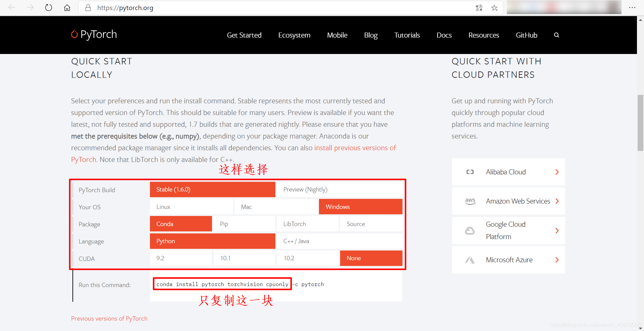The image size is (644, 331).
Task: Open Amazon Web Services partner link
Action: [x=508, y=201]
